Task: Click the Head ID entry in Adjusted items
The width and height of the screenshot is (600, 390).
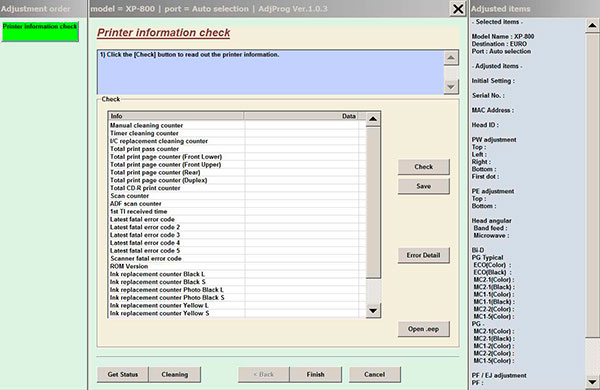Action: (485, 125)
